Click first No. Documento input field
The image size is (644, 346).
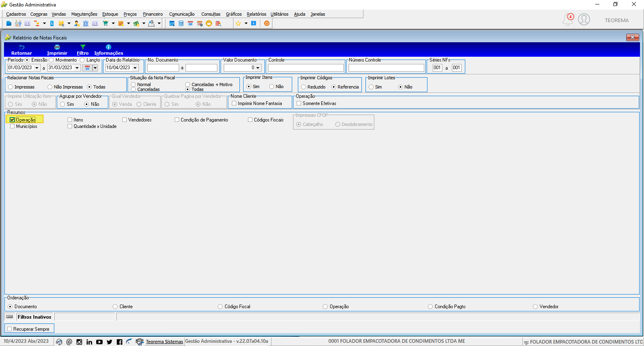pyautogui.click(x=163, y=68)
